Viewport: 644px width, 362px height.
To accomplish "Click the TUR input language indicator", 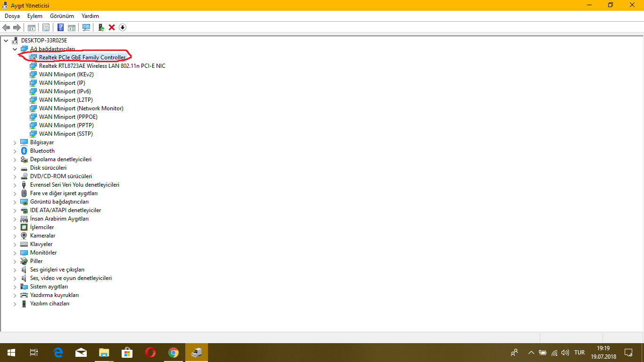I will pyautogui.click(x=579, y=353).
